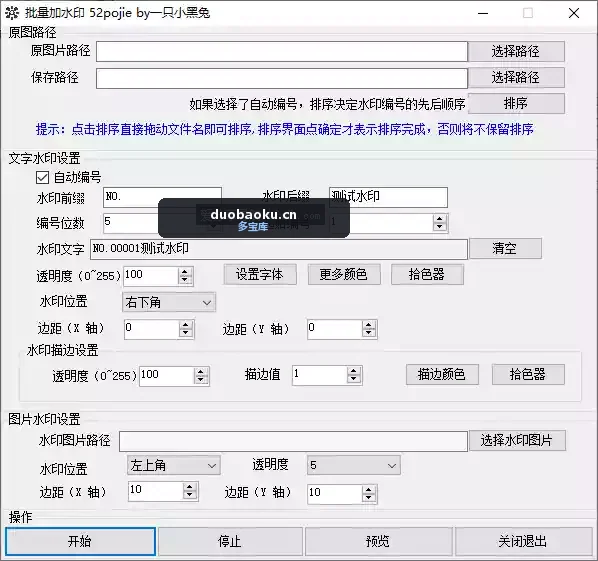The image size is (598, 561).
Task: Minimize the 批量加水印 window
Action: point(483,13)
